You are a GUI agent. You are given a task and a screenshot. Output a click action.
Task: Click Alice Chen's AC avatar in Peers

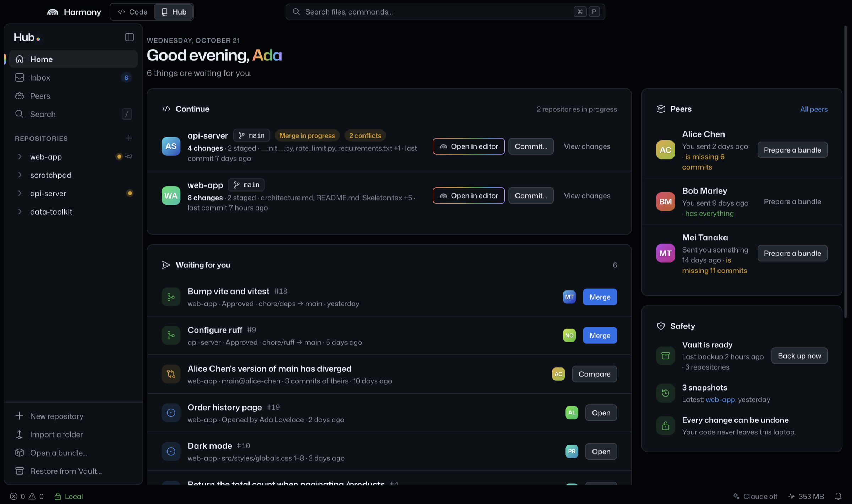665,150
